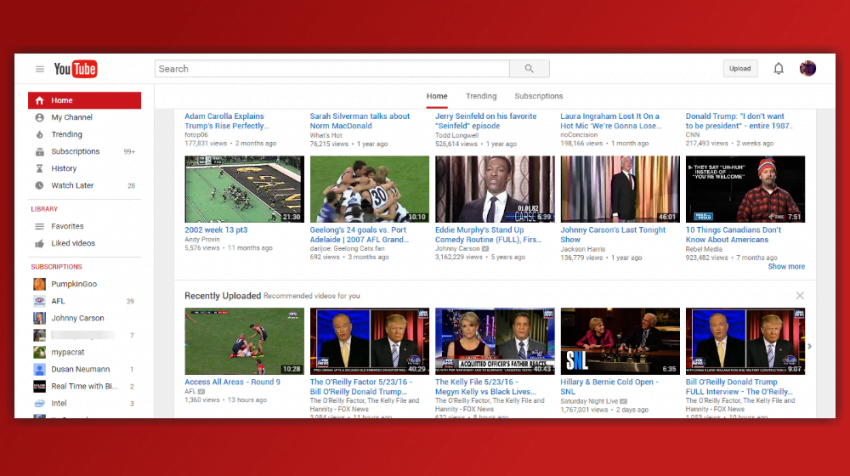Open Adam Carolla Explains Trump's Rise title
This screenshot has width=850, height=476.
click(227, 121)
